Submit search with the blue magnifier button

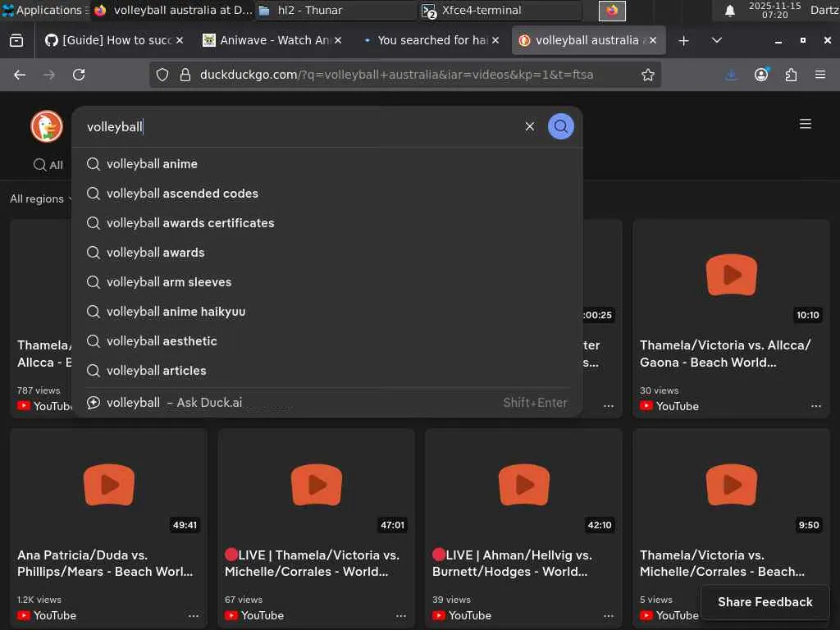(560, 126)
